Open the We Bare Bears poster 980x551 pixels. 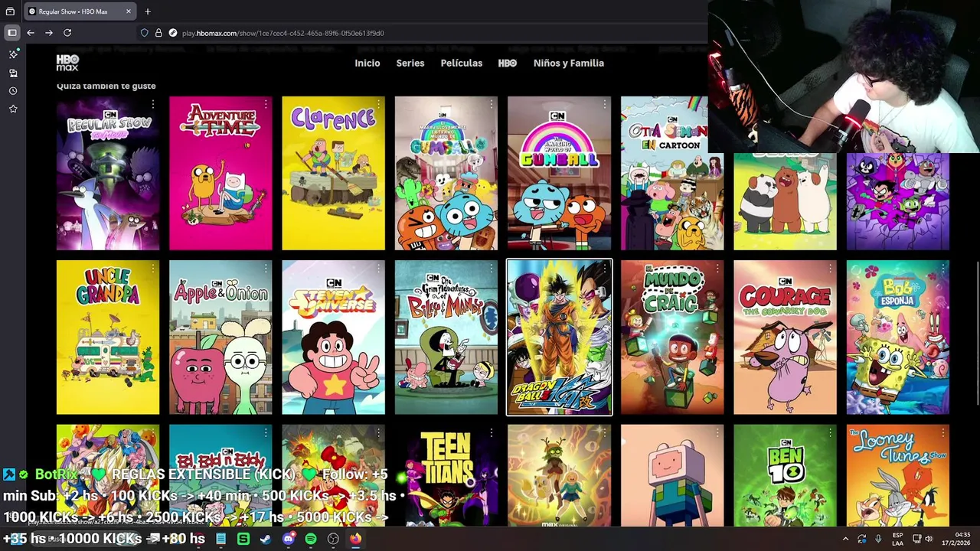785,201
